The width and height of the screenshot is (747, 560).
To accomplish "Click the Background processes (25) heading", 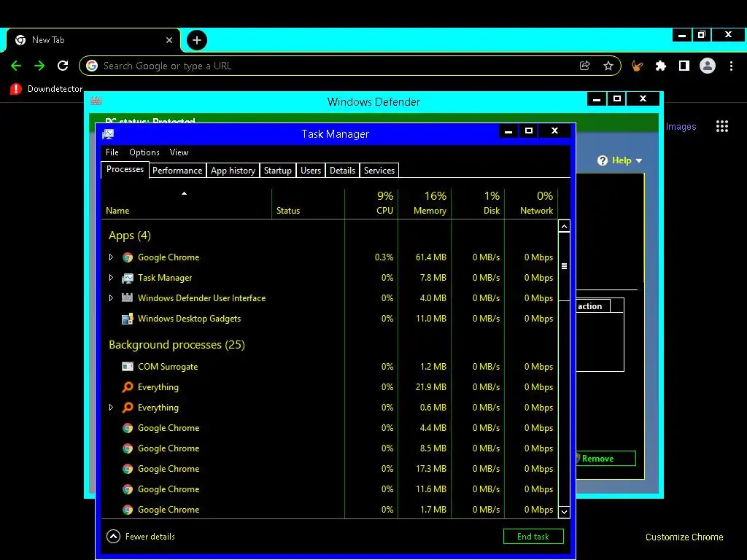I will (x=177, y=345).
